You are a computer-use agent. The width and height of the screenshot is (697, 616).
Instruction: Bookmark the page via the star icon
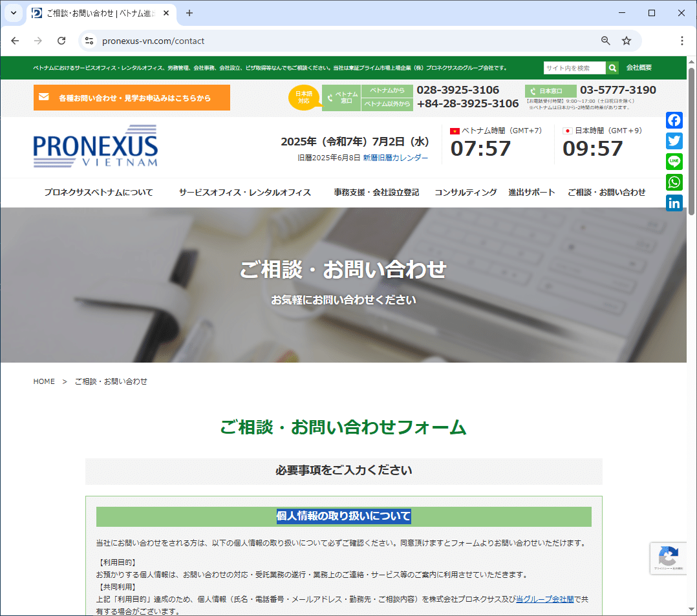(626, 40)
